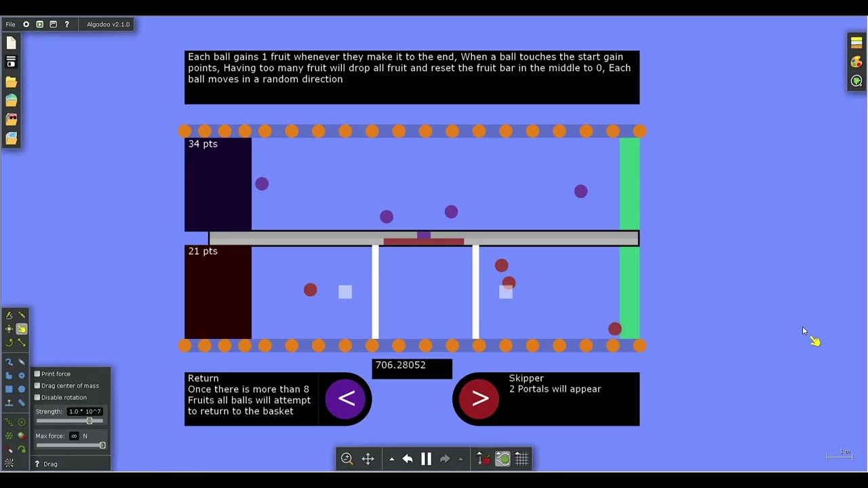
Task: Select the Tracer tool
Action: (22, 449)
